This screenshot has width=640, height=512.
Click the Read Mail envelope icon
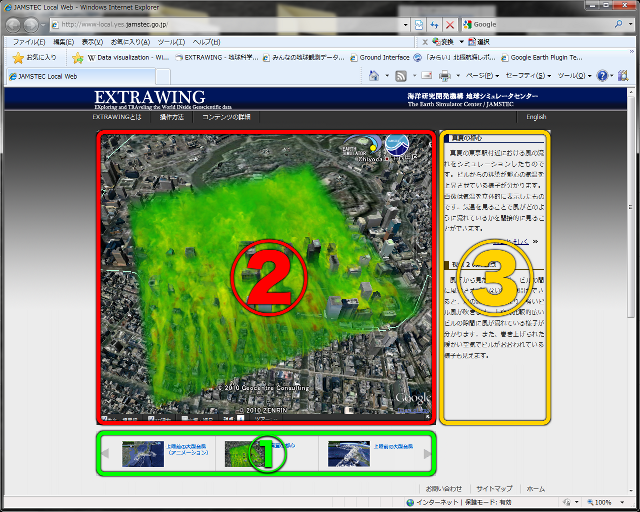427,76
